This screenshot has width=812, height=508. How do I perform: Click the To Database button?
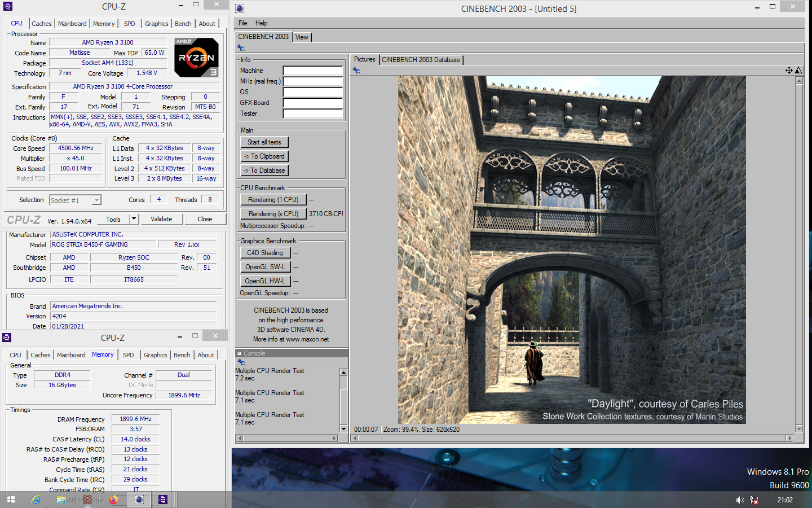click(x=264, y=170)
